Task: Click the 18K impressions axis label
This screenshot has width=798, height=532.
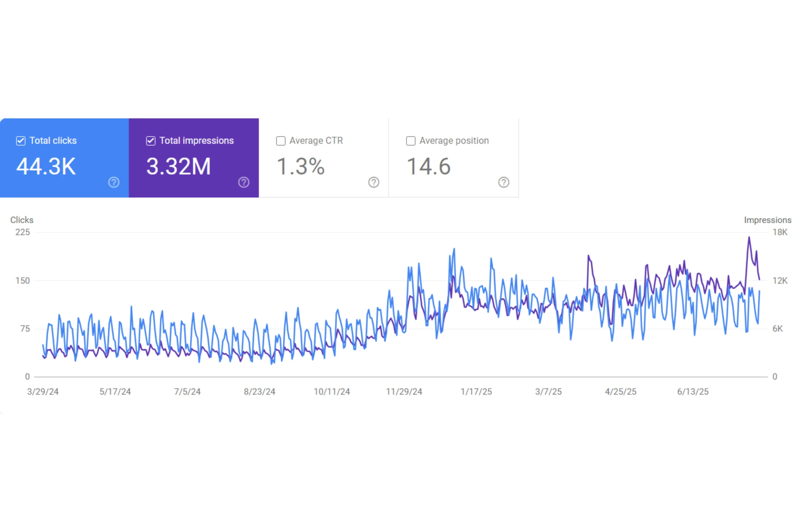Action: coord(780,232)
